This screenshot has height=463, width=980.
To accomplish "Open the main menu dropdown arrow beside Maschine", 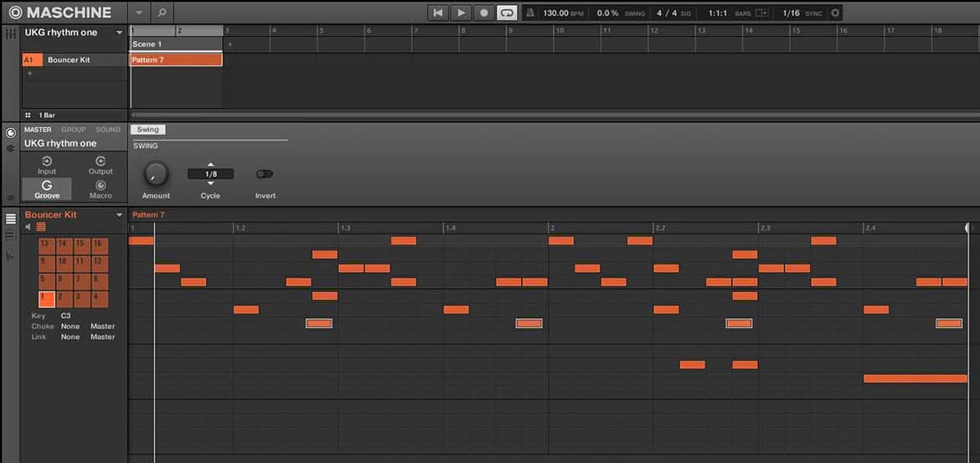I will click(x=139, y=13).
